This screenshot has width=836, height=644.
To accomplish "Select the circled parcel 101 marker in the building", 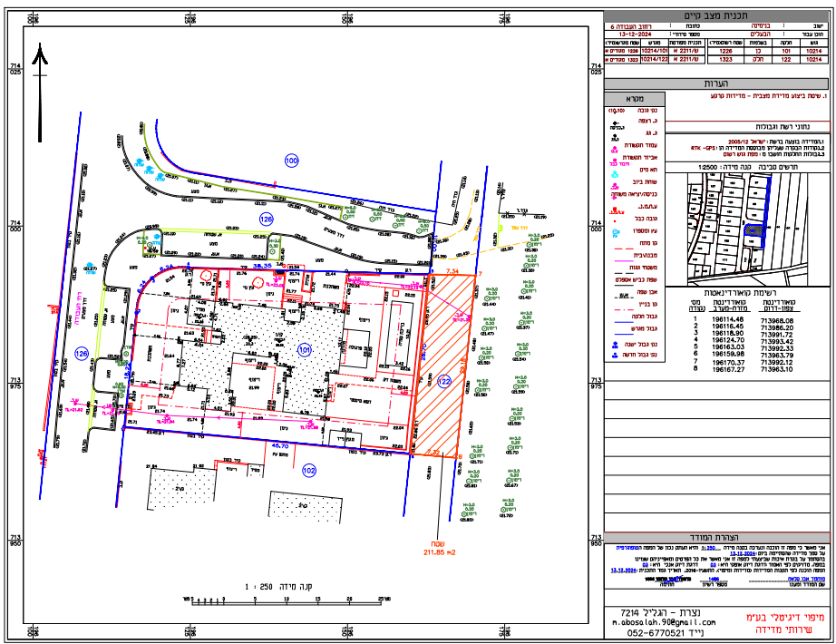I will [x=305, y=348].
